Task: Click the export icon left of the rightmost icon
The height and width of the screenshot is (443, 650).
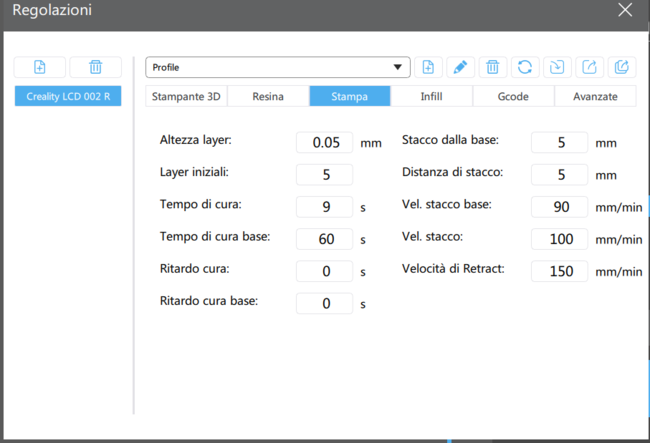Action: pyautogui.click(x=590, y=67)
